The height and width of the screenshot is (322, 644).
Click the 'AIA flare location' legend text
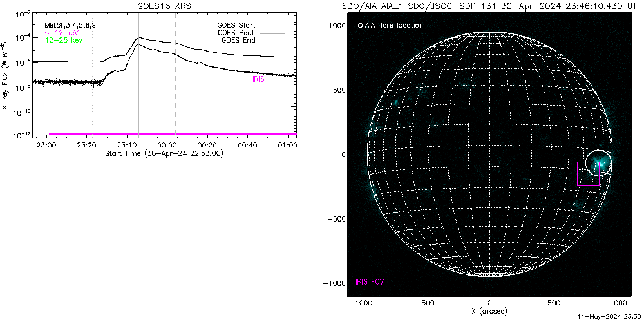click(393, 26)
